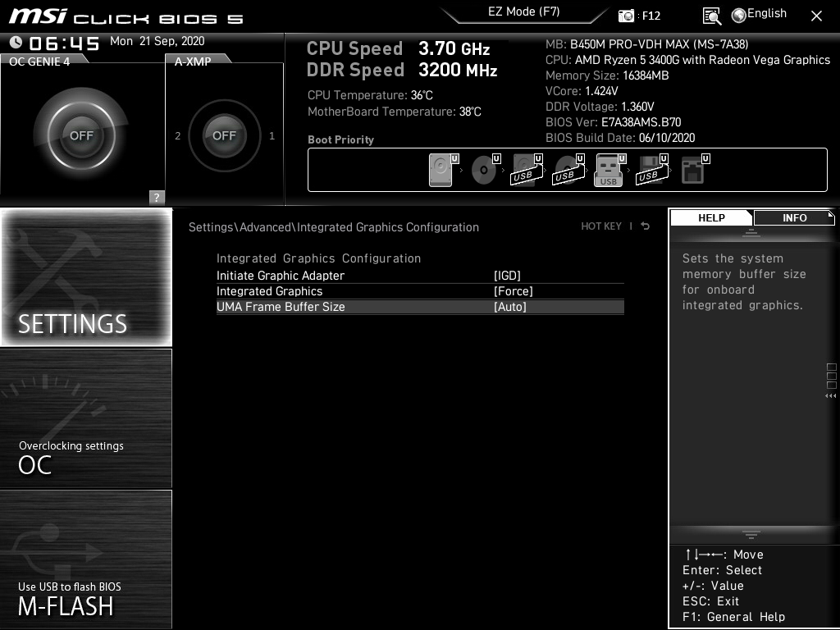840x630 pixels.
Task: Click the HOT KEY label
Action: click(x=601, y=226)
